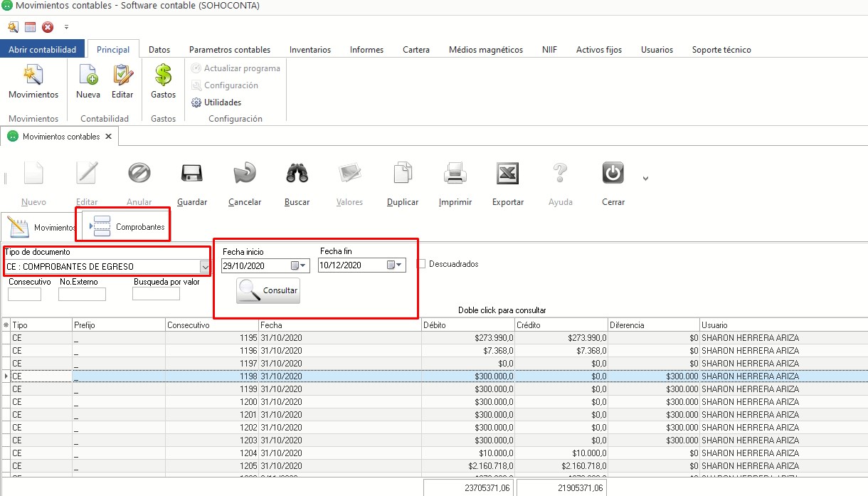Open Gastos dollar sign icon in ribbon

coord(163,75)
